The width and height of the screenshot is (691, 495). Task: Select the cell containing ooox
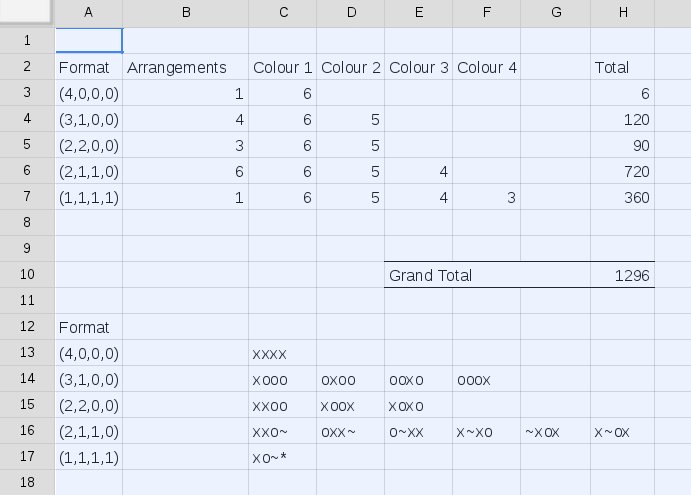coord(487,379)
